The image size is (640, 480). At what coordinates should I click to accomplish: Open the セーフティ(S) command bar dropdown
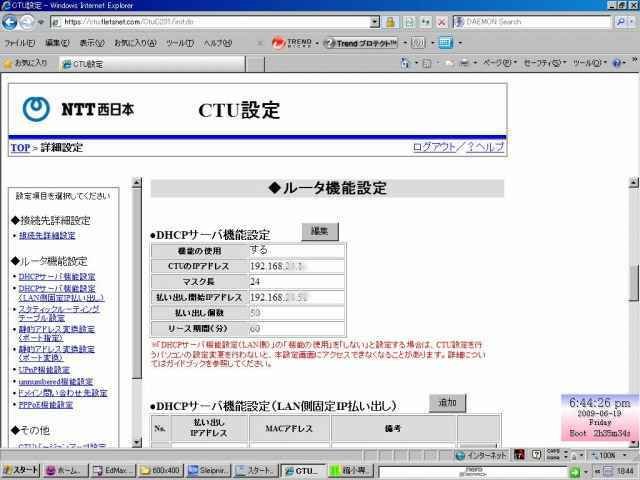[545, 63]
